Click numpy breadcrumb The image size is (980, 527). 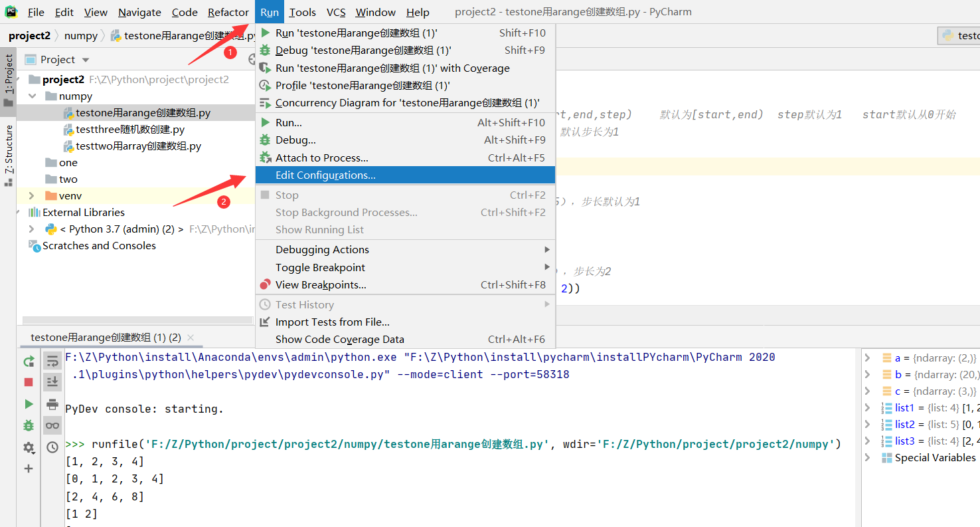point(81,36)
